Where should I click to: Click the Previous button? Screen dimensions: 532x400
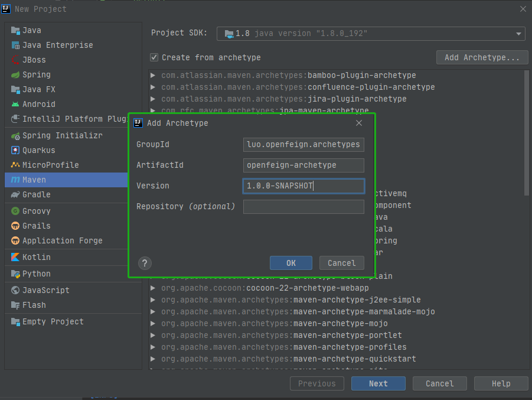[317, 383]
